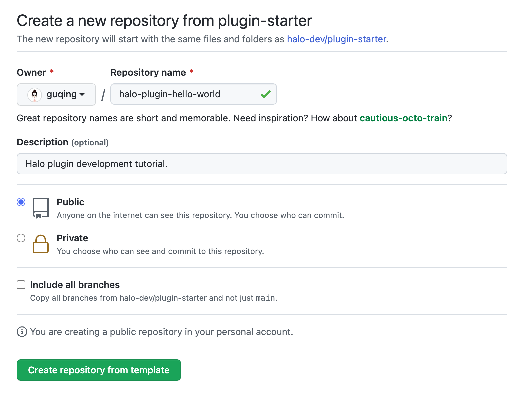Image resolution: width=532 pixels, height=396 pixels.
Task: Focus the repository name field halo-plugin-hello-world
Action: point(187,94)
